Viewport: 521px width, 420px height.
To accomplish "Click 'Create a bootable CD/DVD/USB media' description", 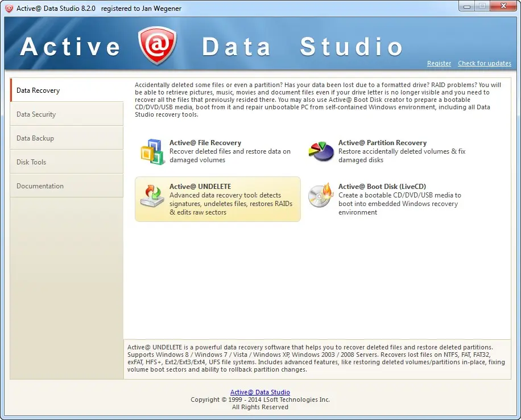I will click(x=400, y=204).
